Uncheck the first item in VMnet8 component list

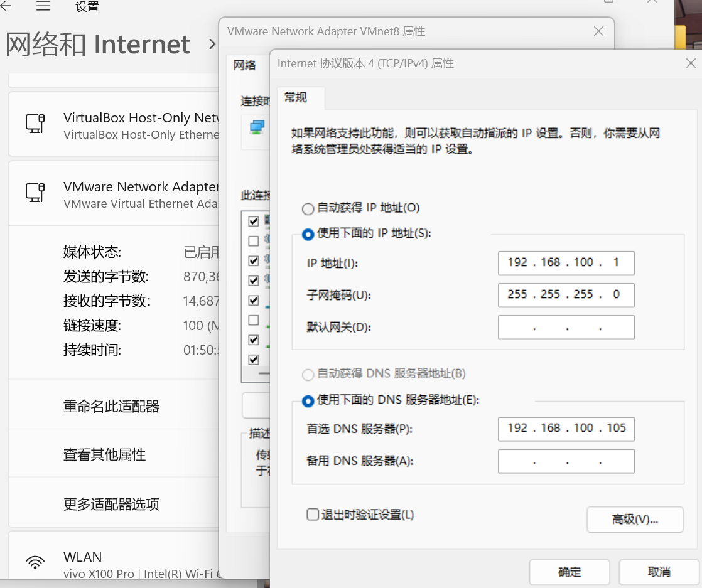(x=254, y=221)
